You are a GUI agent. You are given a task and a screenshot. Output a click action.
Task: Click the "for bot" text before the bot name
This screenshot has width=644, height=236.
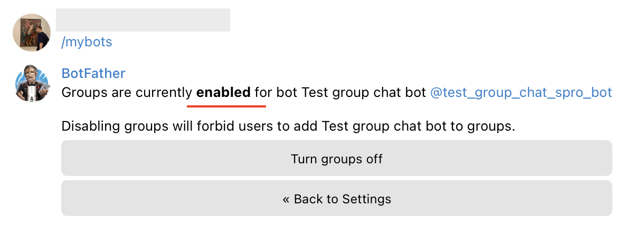276,93
